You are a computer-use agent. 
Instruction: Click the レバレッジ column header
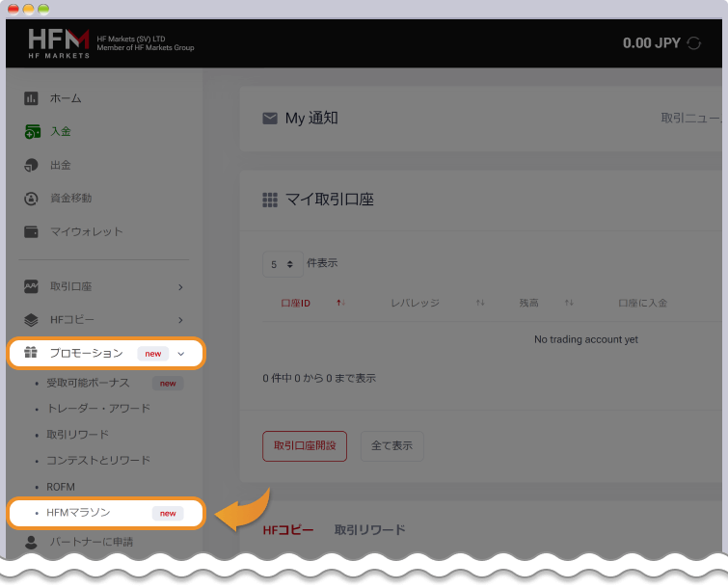click(415, 303)
